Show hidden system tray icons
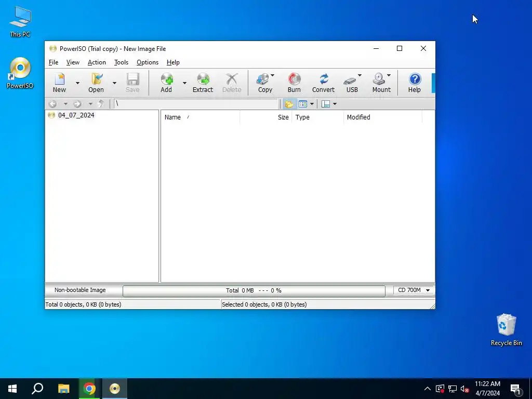Screen dimensions: 532x399 tap(428, 389)
